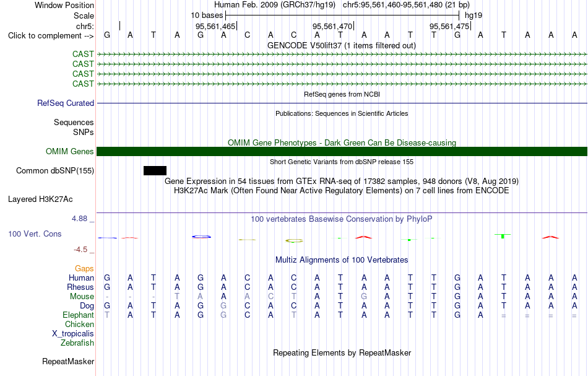Image resolution: width=588 pixels, height=376 pixels.
Task: Click the dark green OMIM gene bar
Action: click(x=342, y=151)
